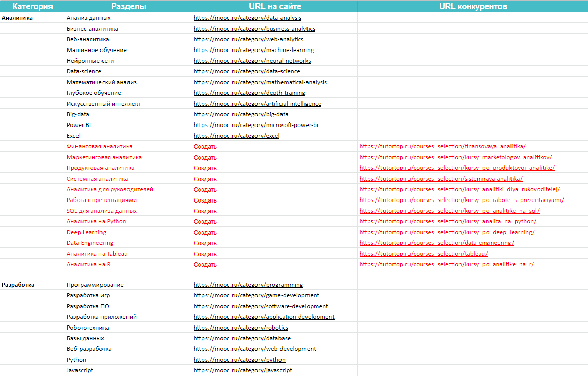Follow the tutortop tableau courses link

[x=423, y=254]
